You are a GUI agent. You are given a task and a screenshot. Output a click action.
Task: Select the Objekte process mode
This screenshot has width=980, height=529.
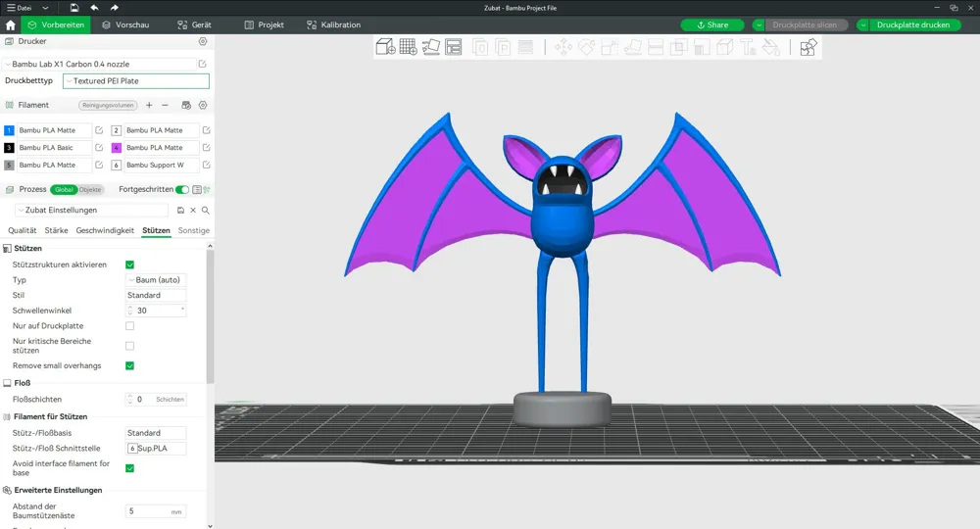90,189
